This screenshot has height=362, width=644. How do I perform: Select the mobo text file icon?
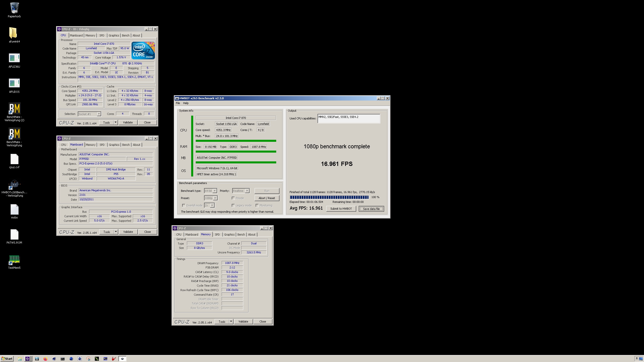click(x=14, y=211)
